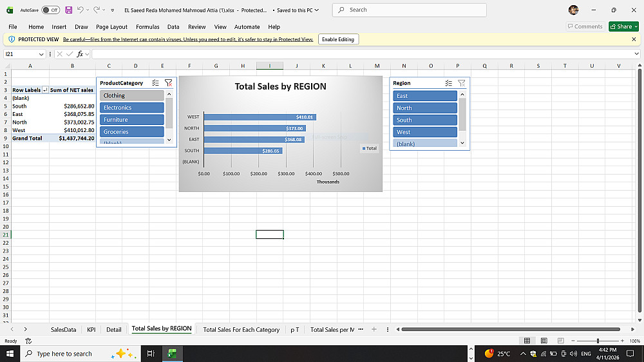Viewport: 644px width, 362px height.
Task: Switch to the Detail sheet tab
Action: pos(114,330)
